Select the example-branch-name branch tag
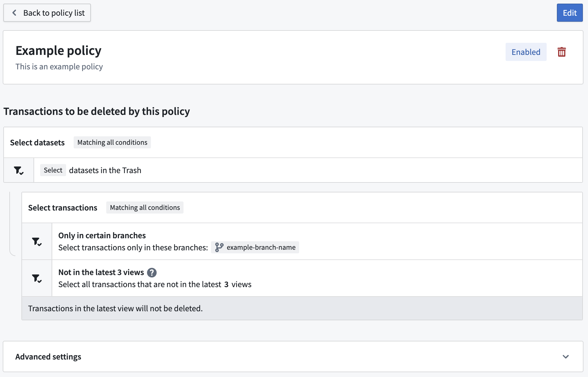Viewport: 588px width, 377px height. 255,247
